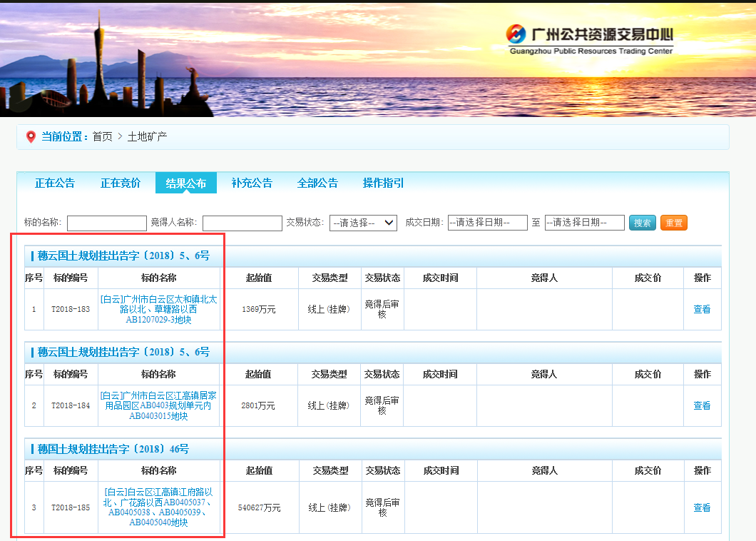Switch to the 正在竞价 tab
The image size is (756, 541).
tap(120, 183)
